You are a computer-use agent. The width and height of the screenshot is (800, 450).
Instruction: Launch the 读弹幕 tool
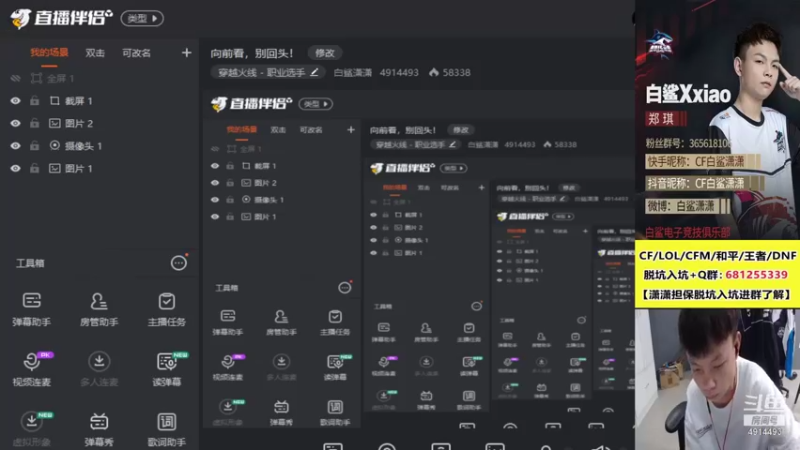[x=166, y=368]
